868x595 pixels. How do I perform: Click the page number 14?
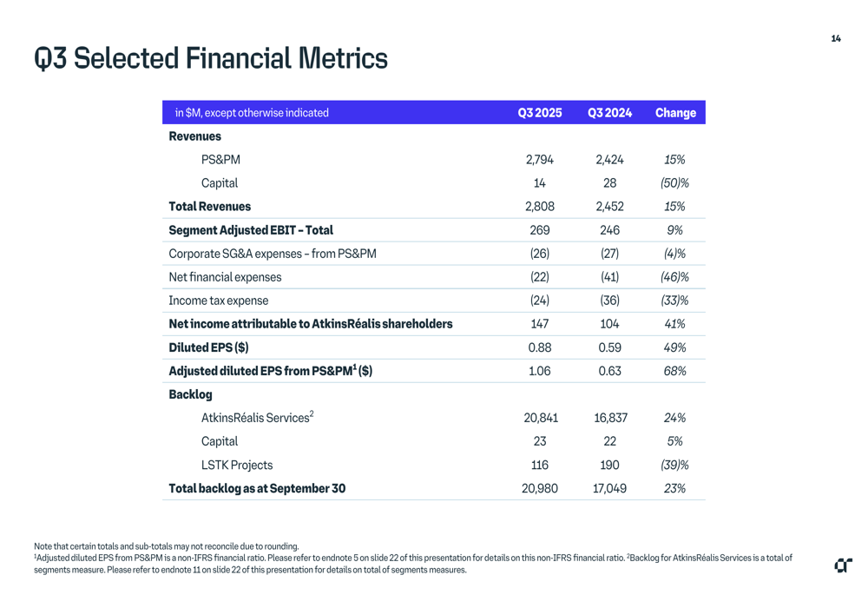835,38
